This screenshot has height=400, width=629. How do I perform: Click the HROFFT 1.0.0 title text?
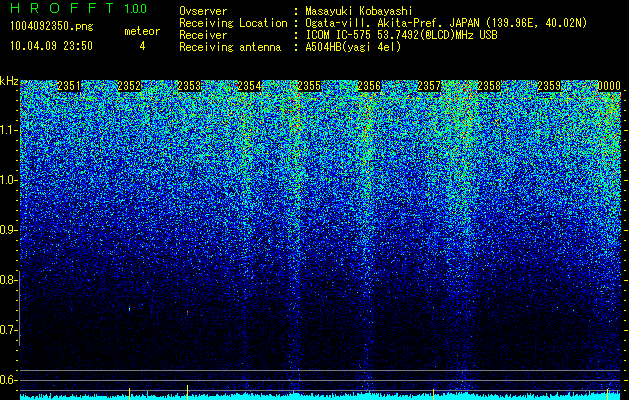click(79, 8)
